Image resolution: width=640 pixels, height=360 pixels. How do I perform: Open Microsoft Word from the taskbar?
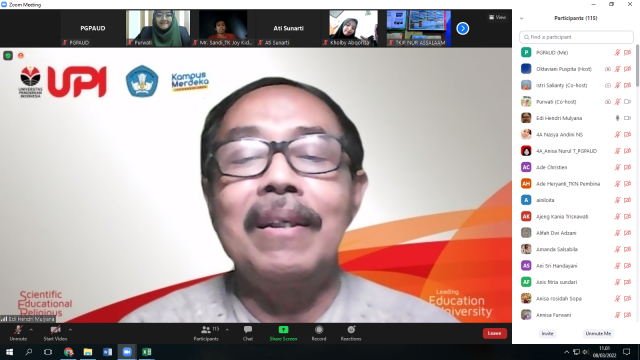107,352
